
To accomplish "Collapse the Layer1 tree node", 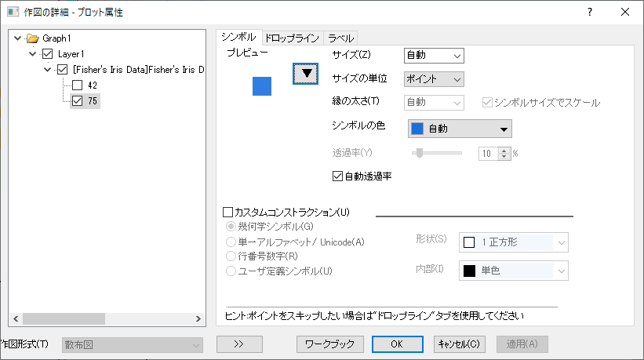I will click(32, 54).
